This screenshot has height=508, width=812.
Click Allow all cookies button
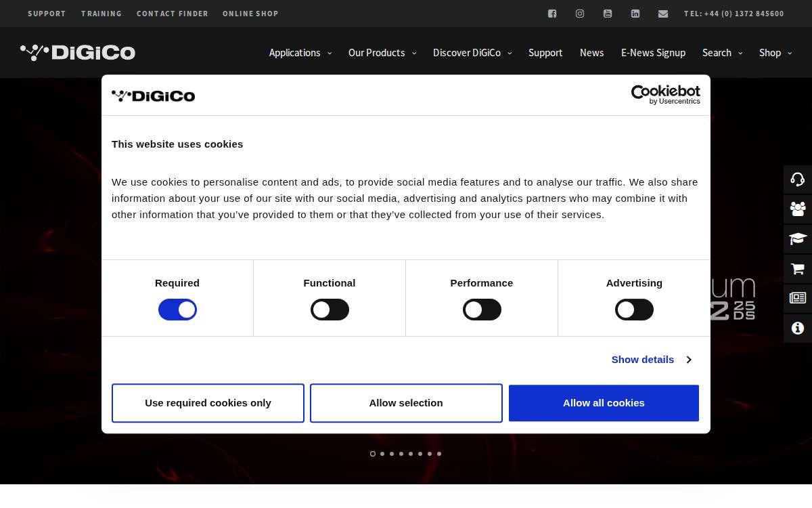pyautogui.click(x=604, y=403)
